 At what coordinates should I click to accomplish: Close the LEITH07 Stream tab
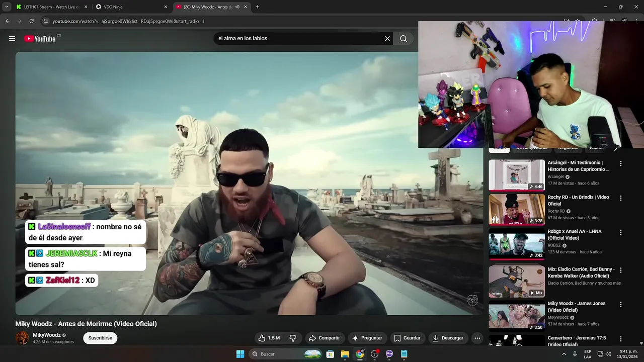86,7
